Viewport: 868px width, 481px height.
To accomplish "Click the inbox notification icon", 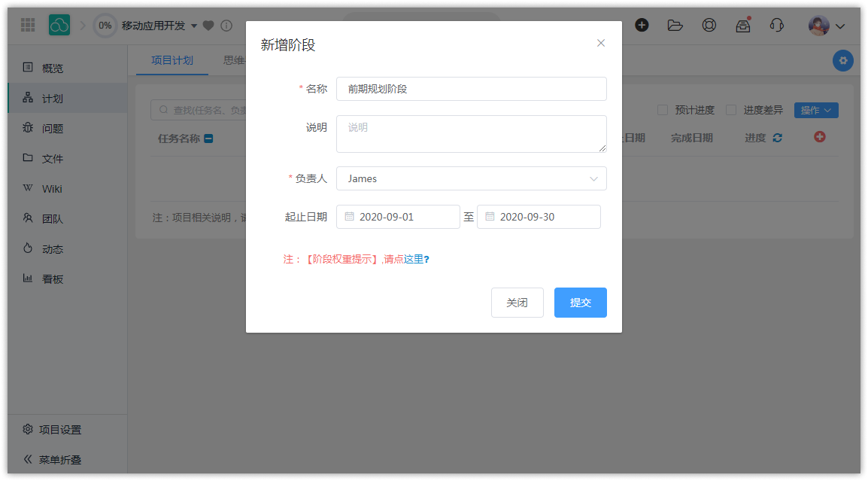I will click(742, 25).
